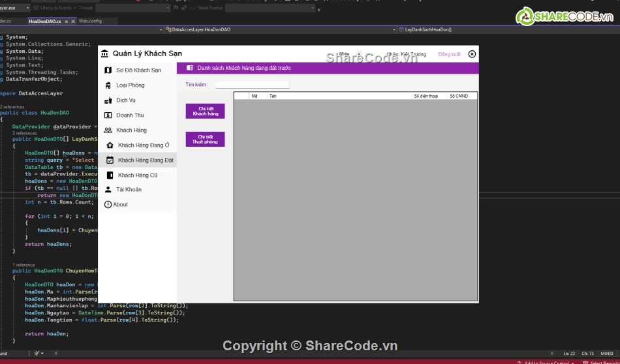This screenshot has width=620, height=364.
Task: Click the Sơ Đồ Khách Sạn map icon
Action: coord(108,70)
